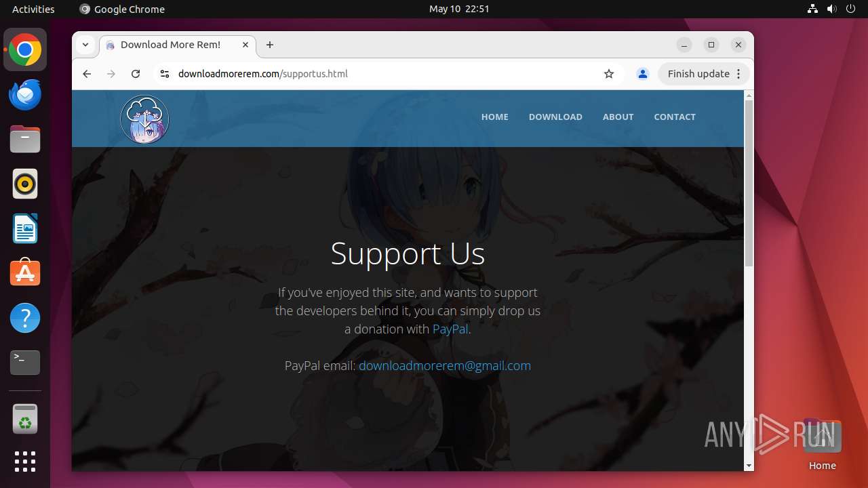Image resolution: width=868 pixels, height=488 pixels.
Task: Open the Chrome profile avatar
Action: pos(643,74)
